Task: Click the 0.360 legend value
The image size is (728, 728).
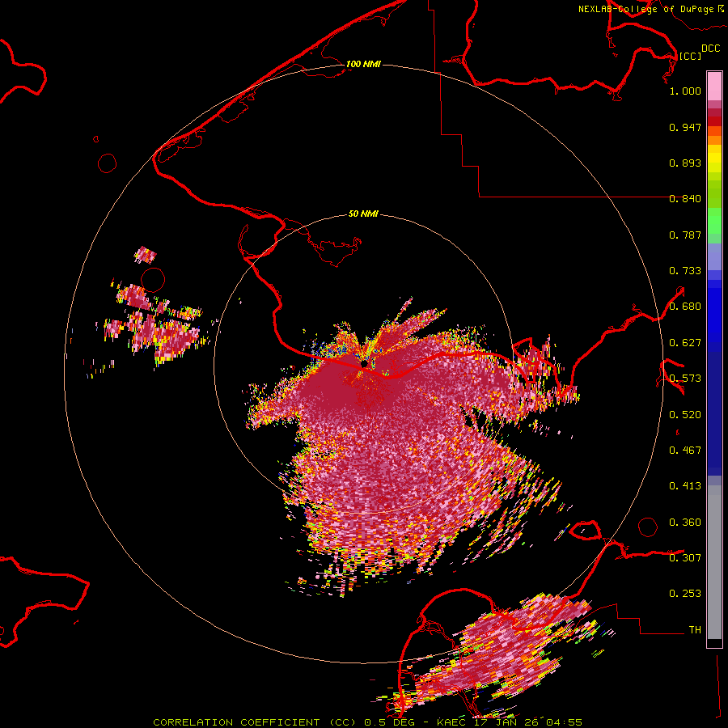Action: click(685, 523)
